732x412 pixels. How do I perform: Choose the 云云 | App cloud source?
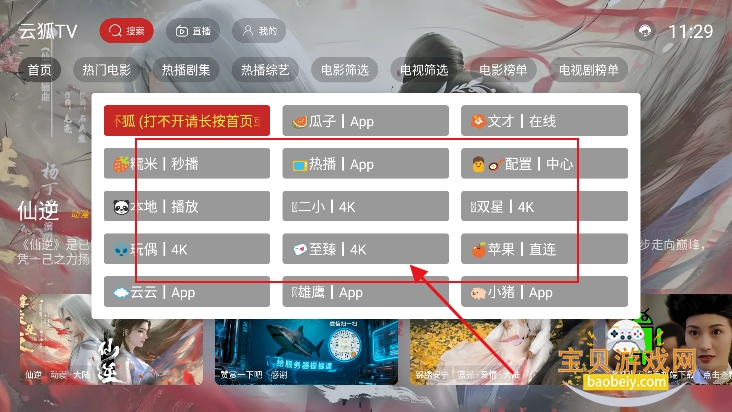tap(187, 292)
